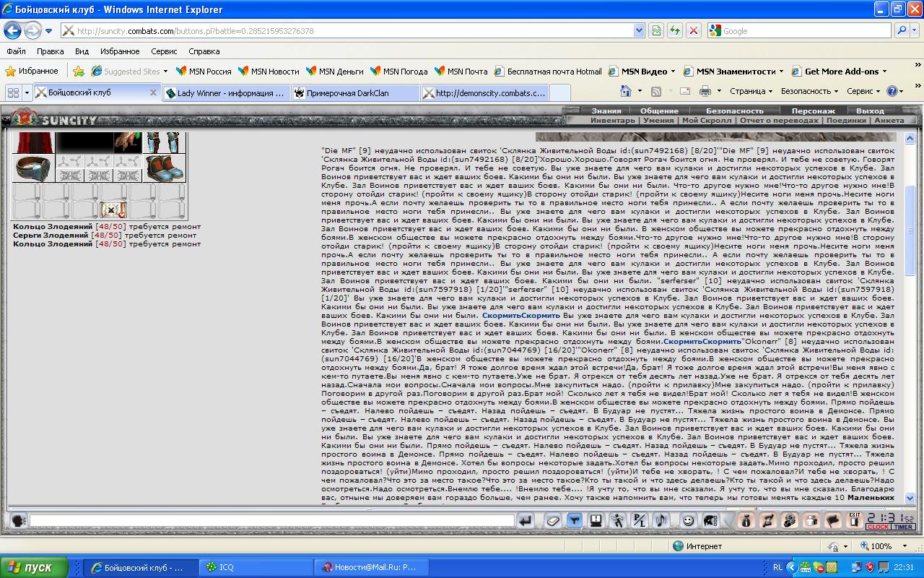Open the Персонаж game menu

coord(813,111)
